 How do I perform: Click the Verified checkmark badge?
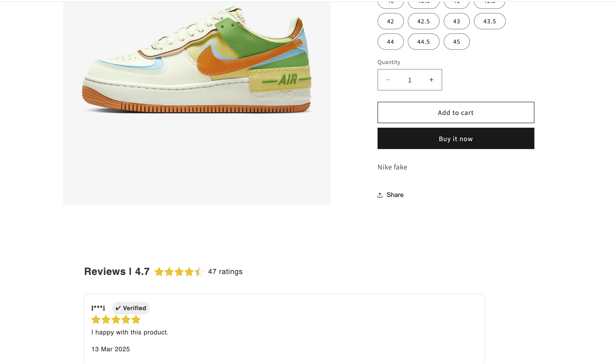[x=131, y=308]
